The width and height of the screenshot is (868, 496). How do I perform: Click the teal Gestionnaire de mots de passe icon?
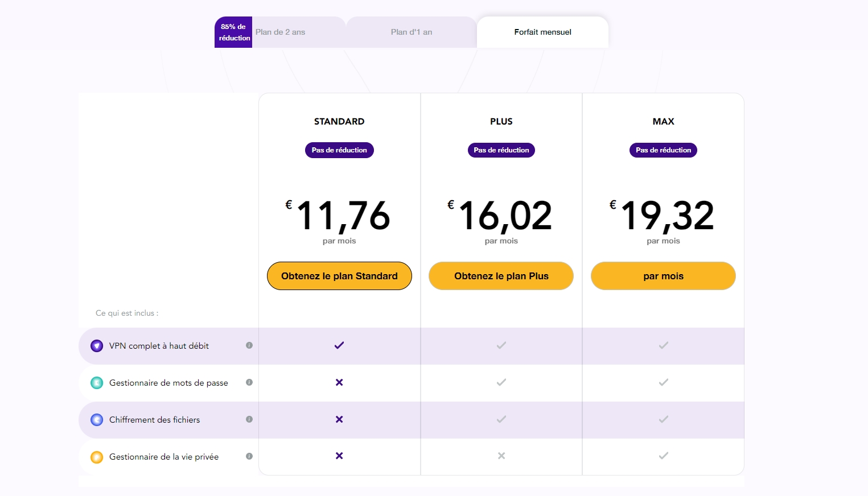[x=97, y=382]
